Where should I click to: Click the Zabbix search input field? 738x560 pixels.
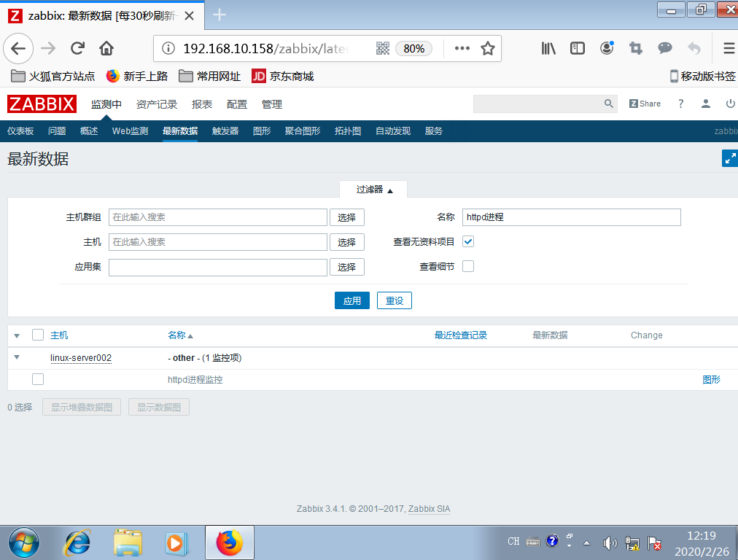click(x=537, y=104)
